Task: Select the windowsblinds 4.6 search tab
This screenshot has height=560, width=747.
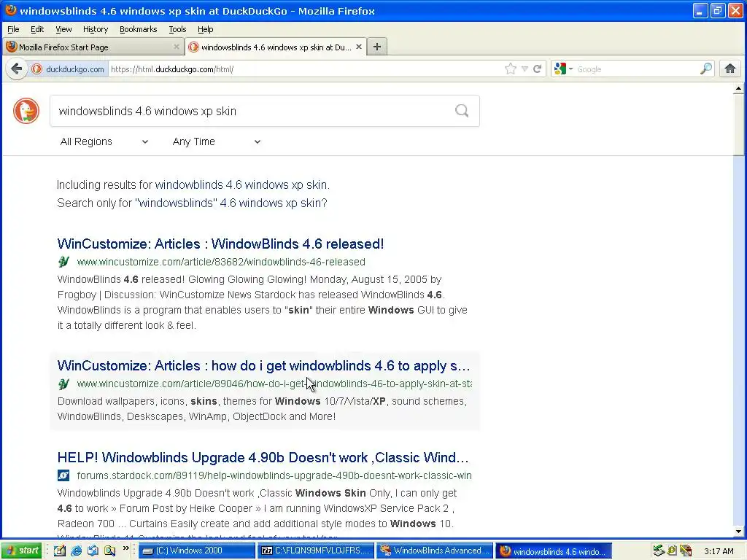Action: 275,47
